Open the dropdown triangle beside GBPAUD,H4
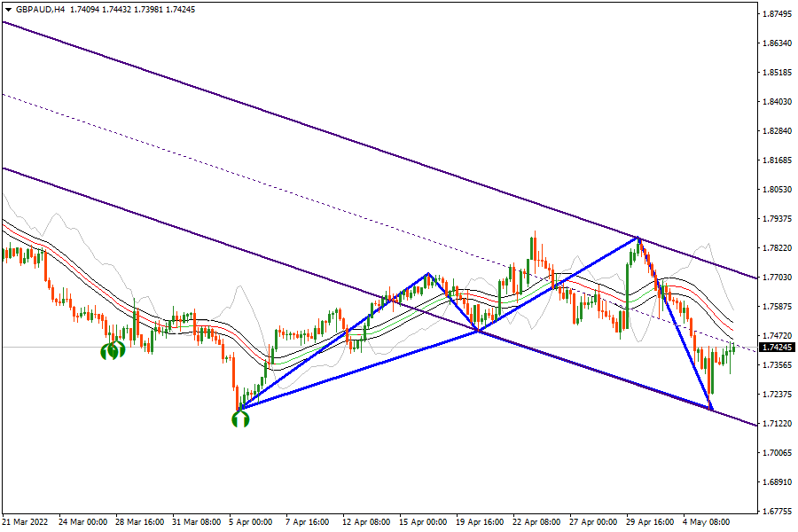This screenshot has height=532, width=798. 7,9
